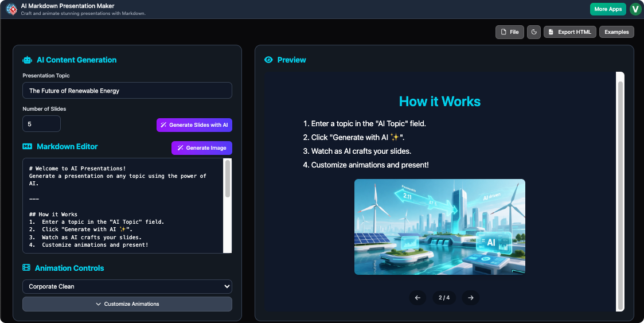This screenshot has width=644, height=323.
Task: Click slide text 'Watch as AI crafts your slides.'
Action: (361, 151)
